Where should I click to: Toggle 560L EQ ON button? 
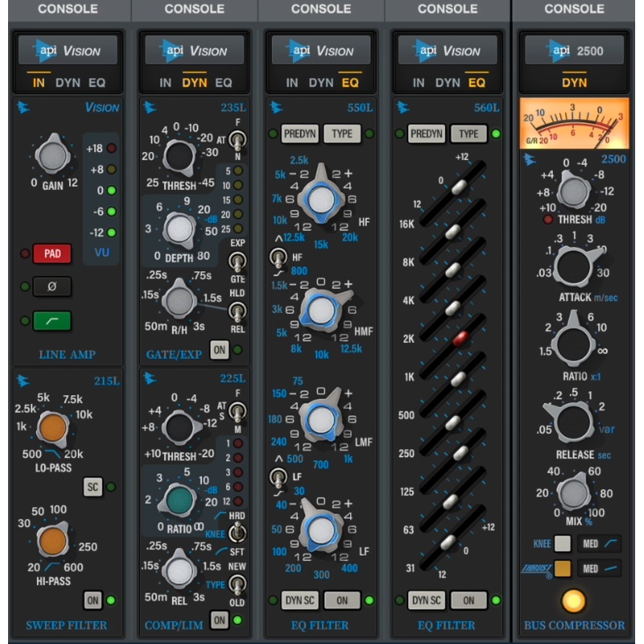(x=469, y=600)
